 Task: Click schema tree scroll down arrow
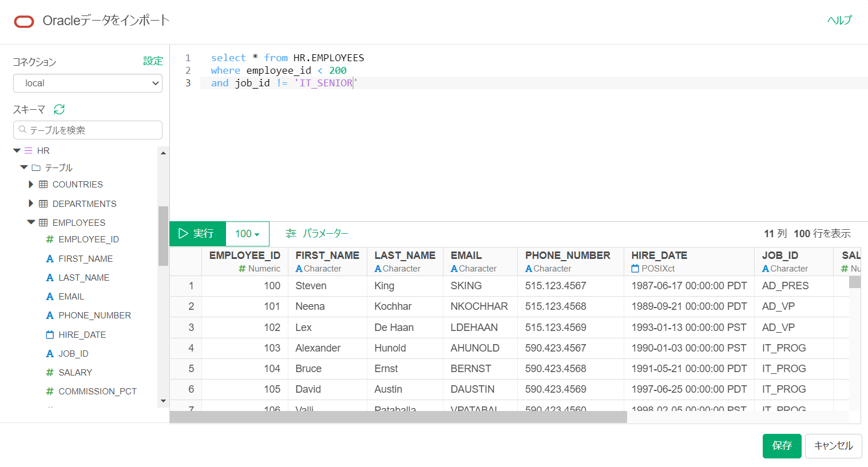click(163, 401)
